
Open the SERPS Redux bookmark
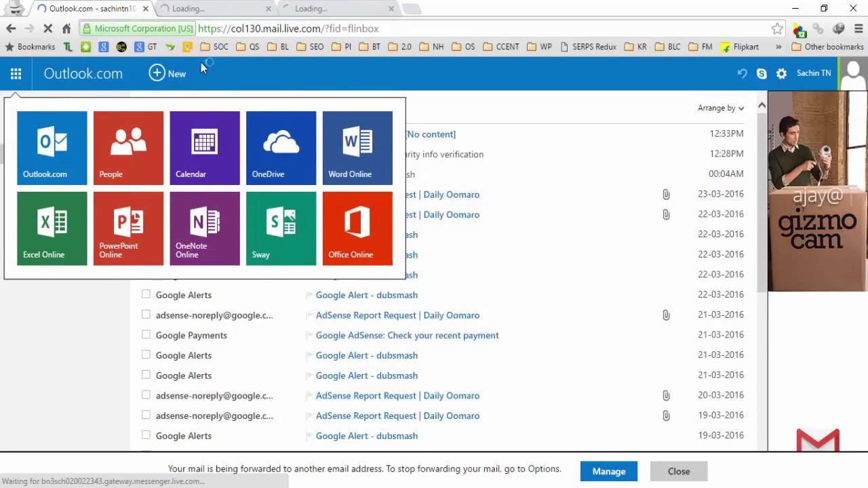(588, 47)
